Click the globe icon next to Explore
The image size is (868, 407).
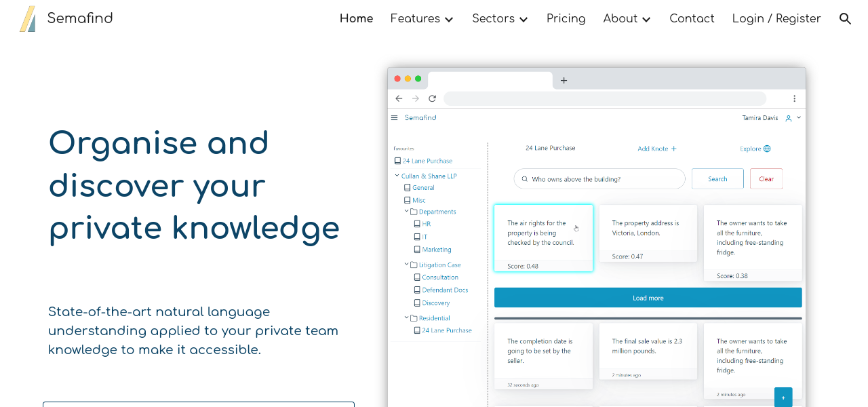coord(767,149)
